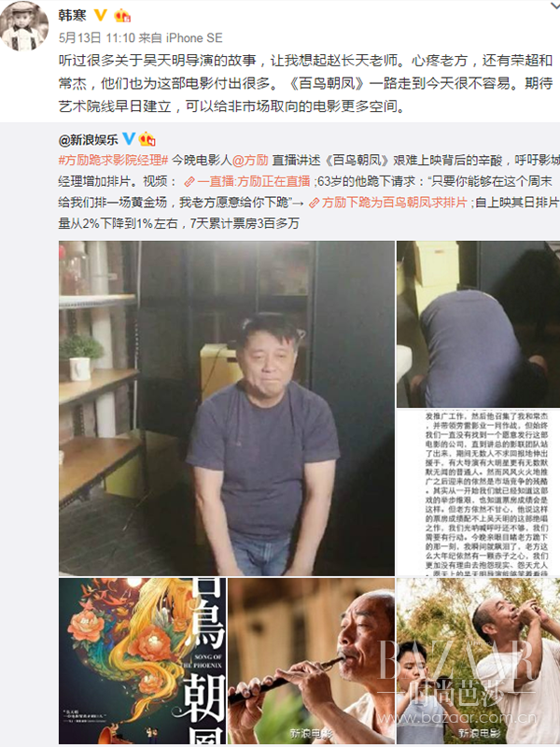This screenshot has height=747, width=560.
Task: Click the orange verified V badge next to 韩寒
Action: click(101, 15)
